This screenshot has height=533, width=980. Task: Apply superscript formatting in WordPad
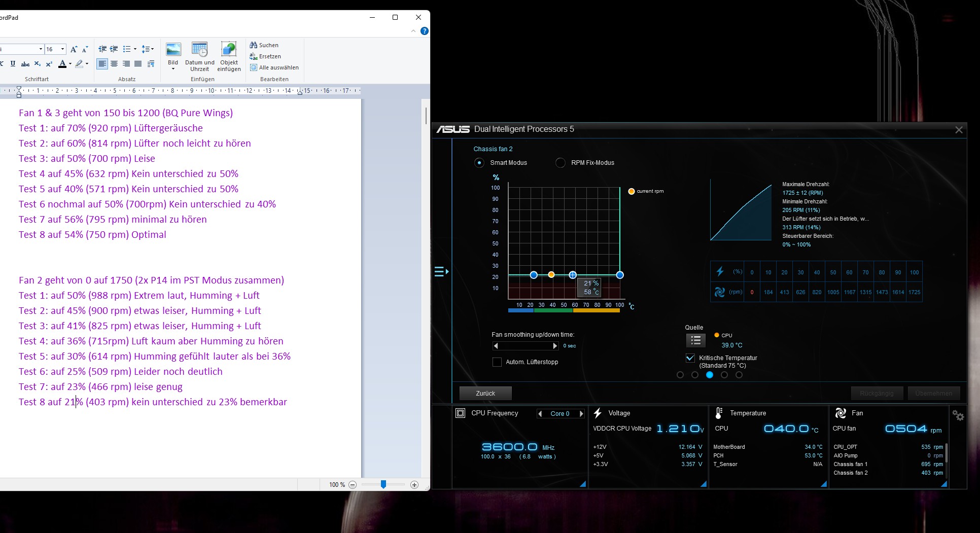[49, 64]
